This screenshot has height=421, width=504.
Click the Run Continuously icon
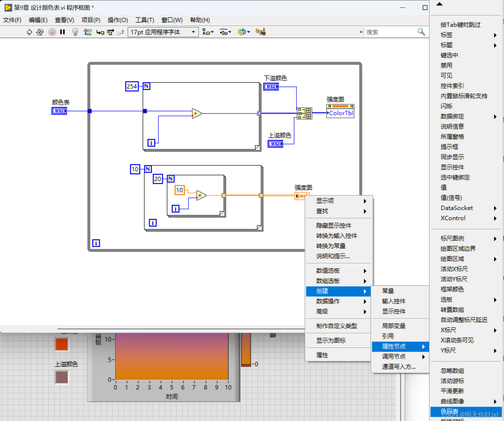coord(40,32)
